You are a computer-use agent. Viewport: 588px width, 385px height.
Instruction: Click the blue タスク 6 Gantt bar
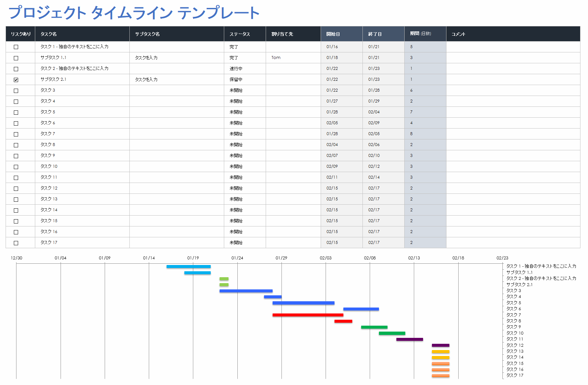(x=361, y=309)
